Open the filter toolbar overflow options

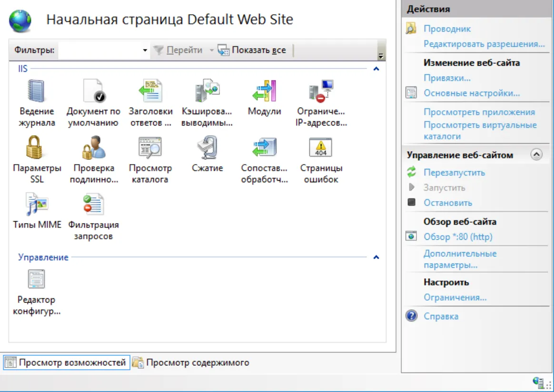click(x=381, y=51)
